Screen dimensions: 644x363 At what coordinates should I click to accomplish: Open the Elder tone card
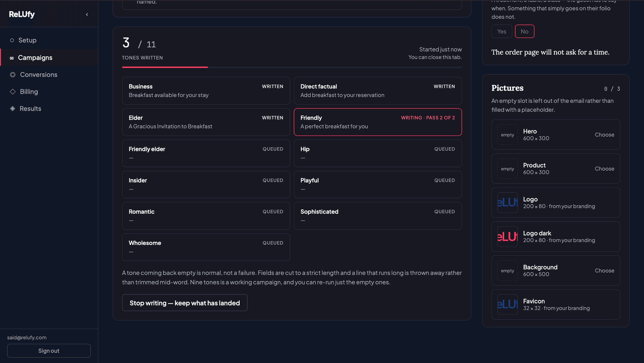tap(206, 122)
